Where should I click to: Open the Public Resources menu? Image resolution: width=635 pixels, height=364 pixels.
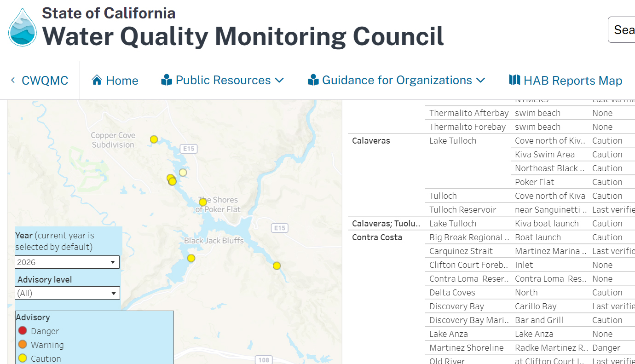(x=223, y=80)
